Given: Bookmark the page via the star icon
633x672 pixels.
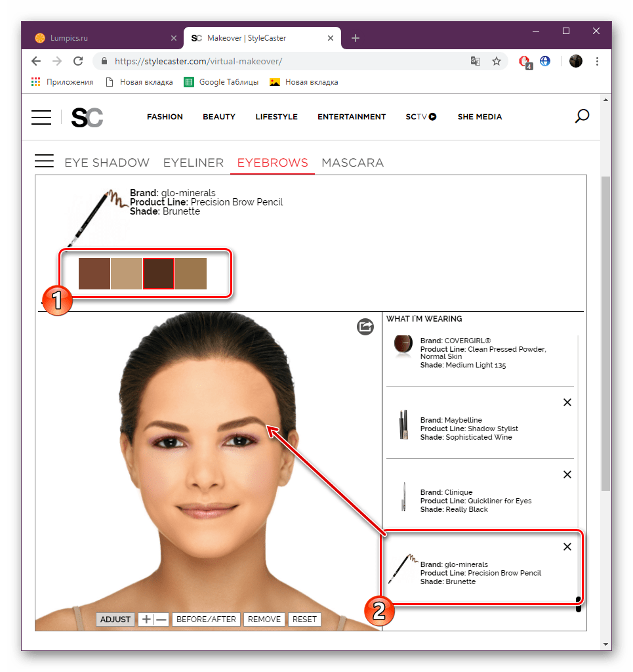Looking at the screenshot, I should [497, 60].
